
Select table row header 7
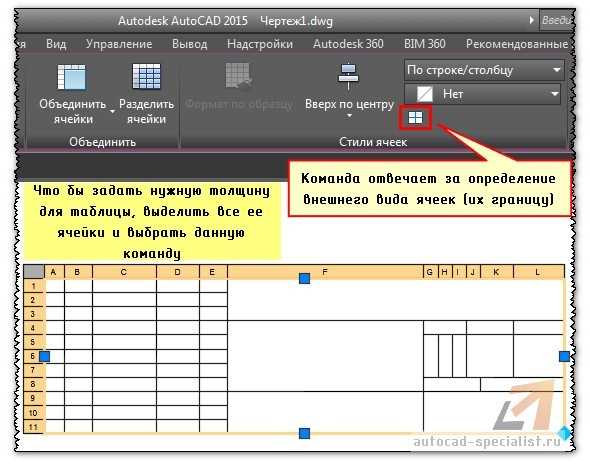tap(34, 370)
